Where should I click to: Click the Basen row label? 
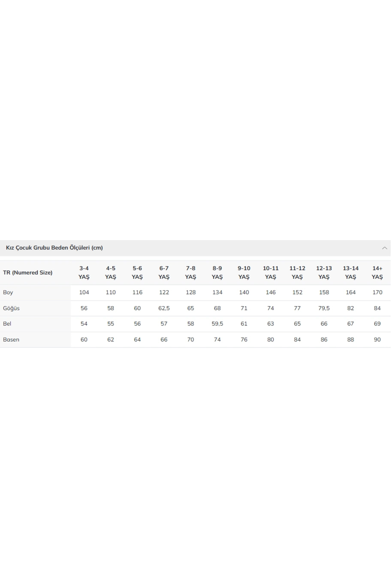11,339
